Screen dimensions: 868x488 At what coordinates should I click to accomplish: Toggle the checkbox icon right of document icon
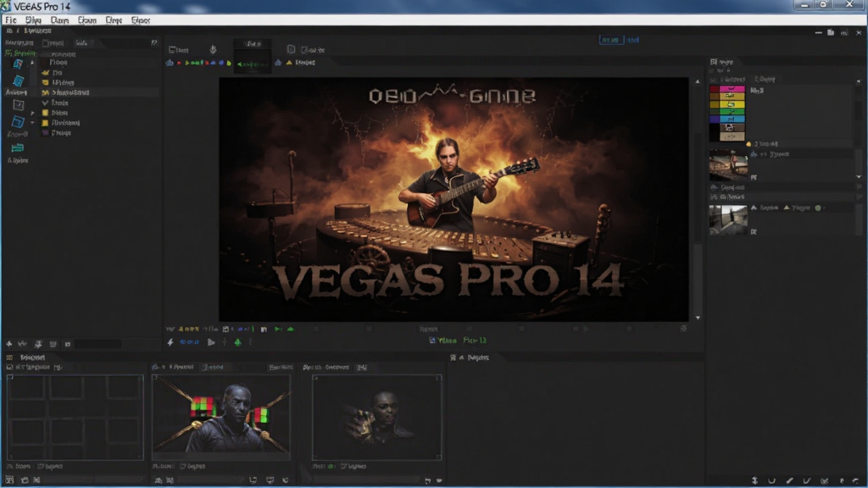(304, 50)
